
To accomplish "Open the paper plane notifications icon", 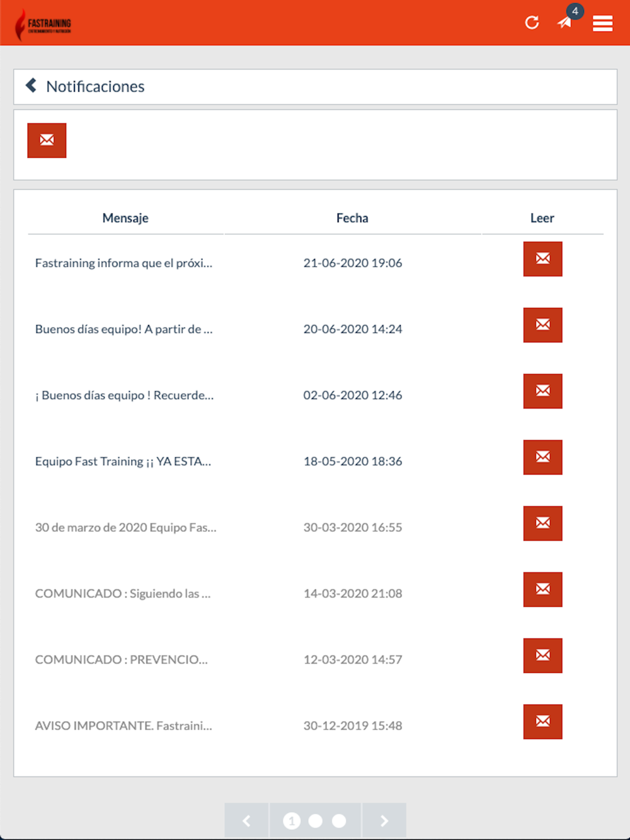I will tap(564, 23).
